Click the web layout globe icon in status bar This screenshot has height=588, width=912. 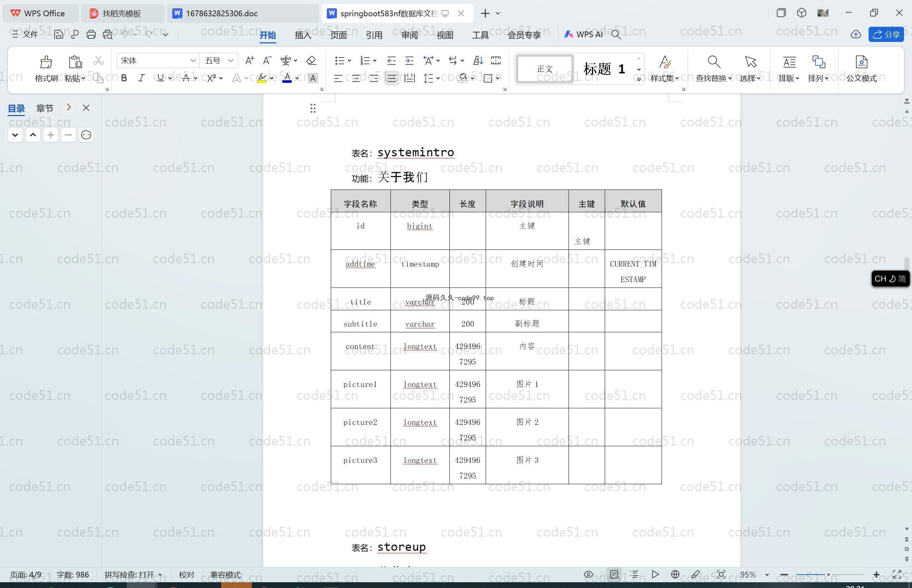[675, 574]
